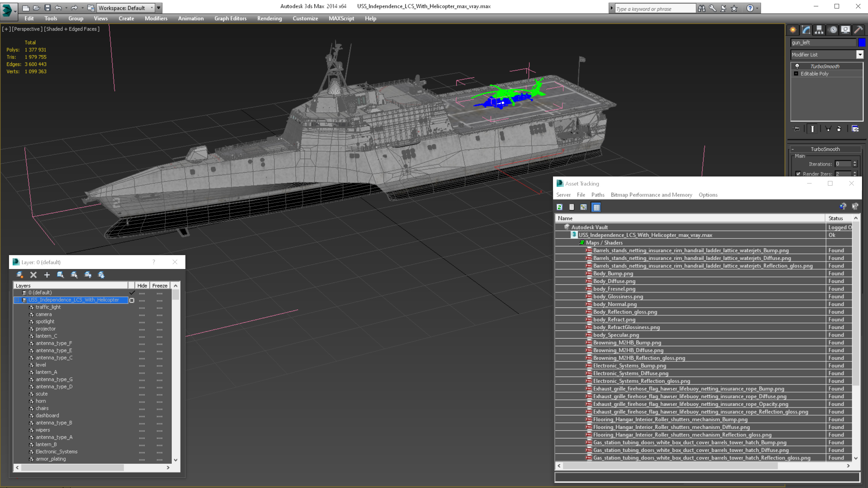This screenshot has width=868, height=488.
Task: Open the Rendering menu
Action: 269,18
